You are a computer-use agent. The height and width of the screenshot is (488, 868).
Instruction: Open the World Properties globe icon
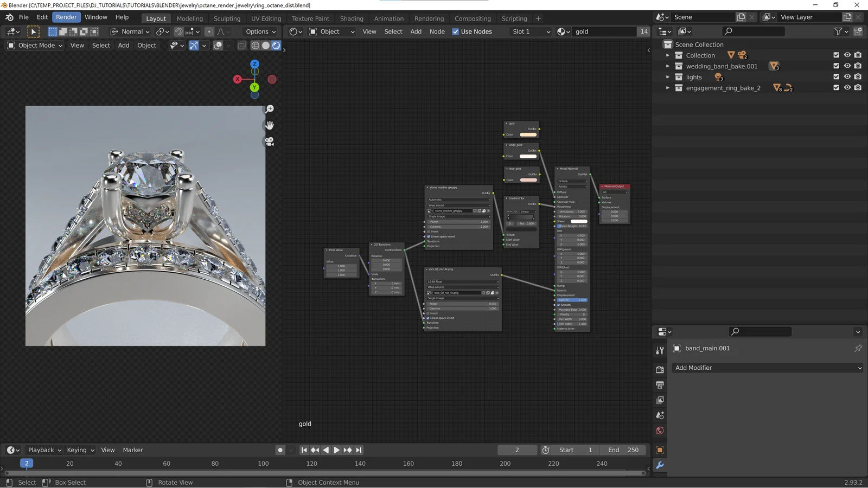660,430
